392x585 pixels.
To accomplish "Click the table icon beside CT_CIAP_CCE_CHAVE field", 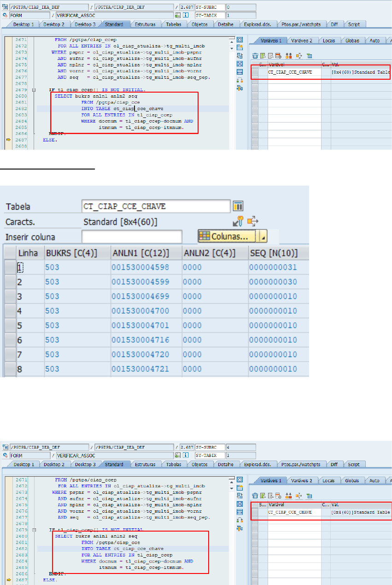I will pos(238,206).
